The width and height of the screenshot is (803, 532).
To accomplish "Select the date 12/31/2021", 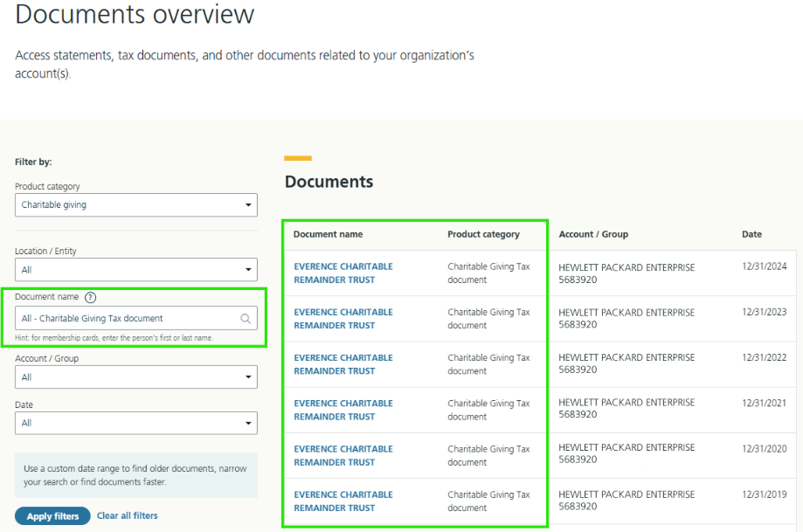I will tap(764, 403).
